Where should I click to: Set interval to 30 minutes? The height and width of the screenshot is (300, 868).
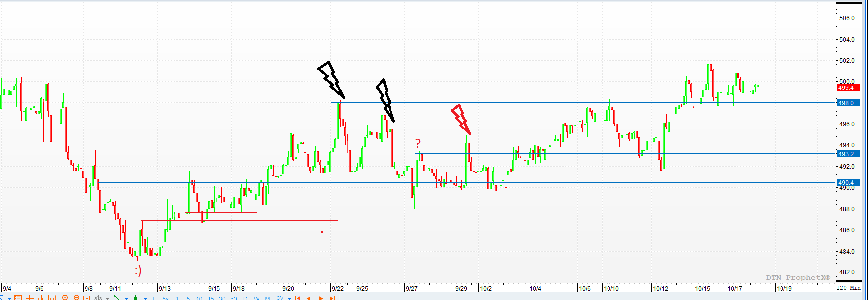pyautogui.click(x=222, y=298)
